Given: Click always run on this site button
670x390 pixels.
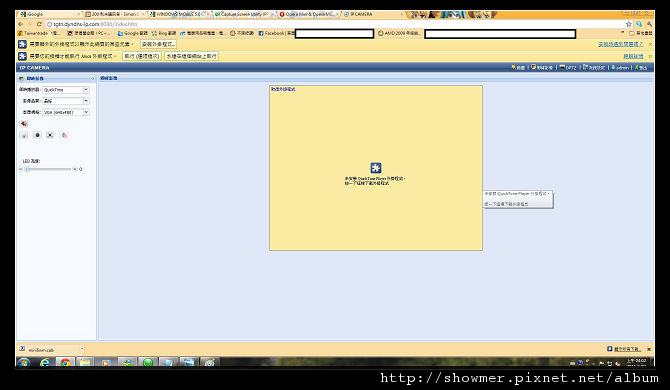Looking at the screenshot, I should tap(191, 56).
